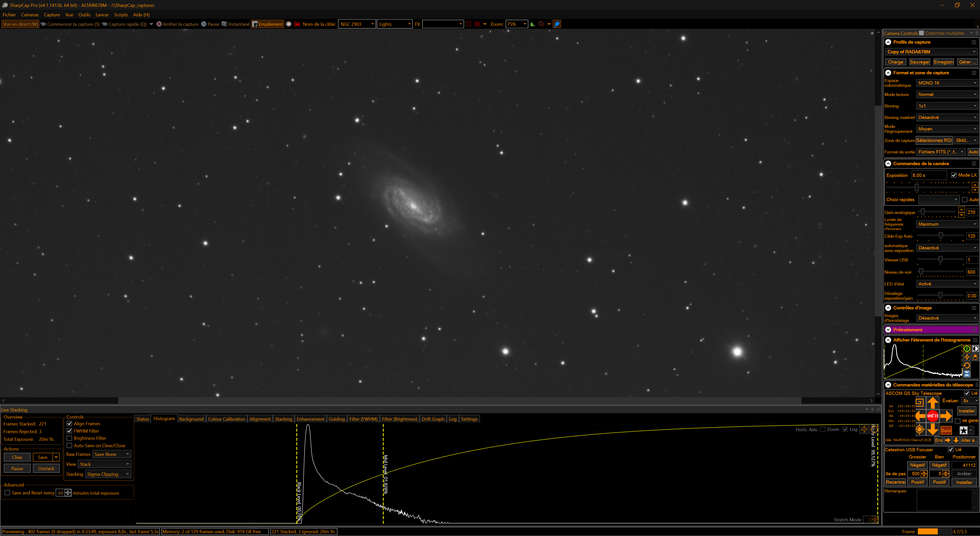Click the spiral search icon in telescope controls
The width and height of the screenshot is (980, 536).
pyautogui.click(x=919, y=402)
